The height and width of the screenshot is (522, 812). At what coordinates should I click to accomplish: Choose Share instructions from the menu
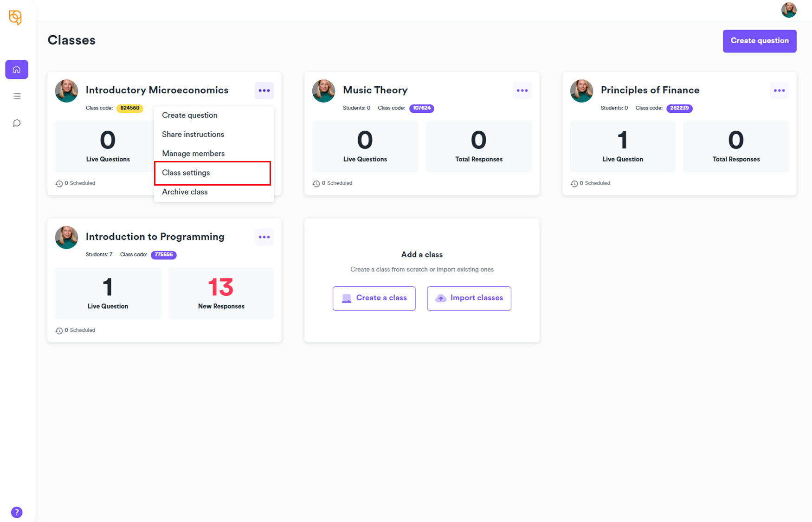193,135
